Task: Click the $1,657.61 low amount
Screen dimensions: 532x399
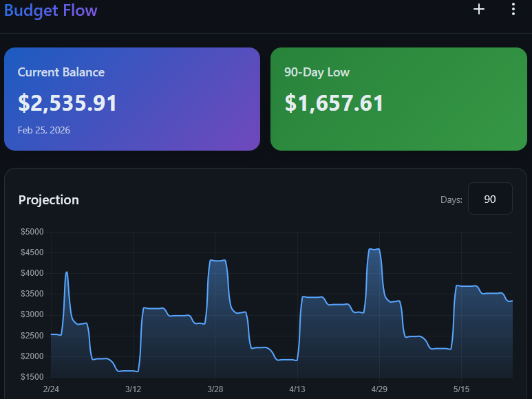Action: pyautogui.click(x=334, y=103)
